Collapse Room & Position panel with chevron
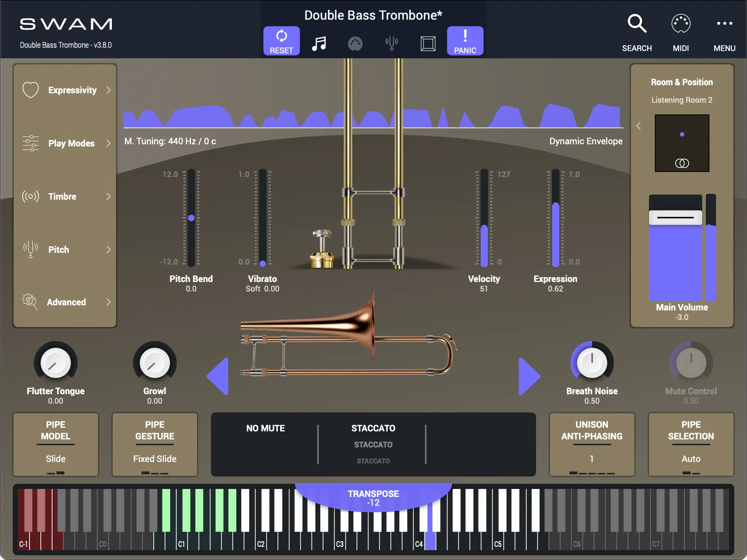Image resolution: width=747 pixels, height=560 pixels. (x=638, y=126)
